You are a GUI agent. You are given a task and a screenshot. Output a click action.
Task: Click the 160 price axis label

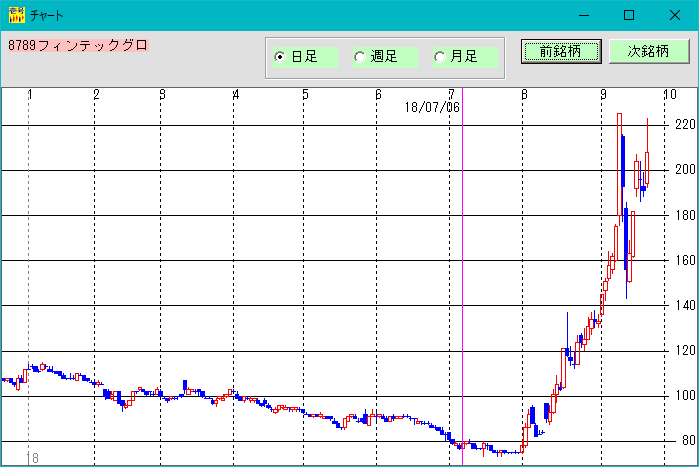685,260
